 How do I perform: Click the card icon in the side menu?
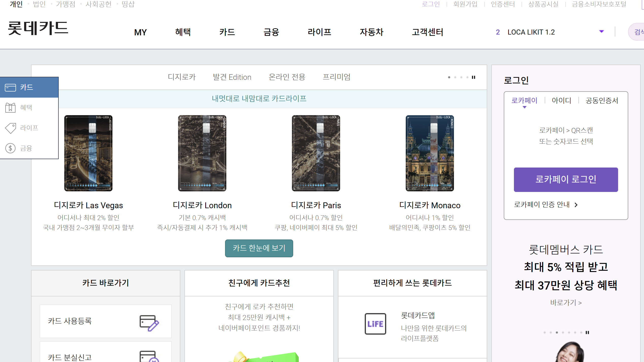pyautogui.click(x=10, y=87)
